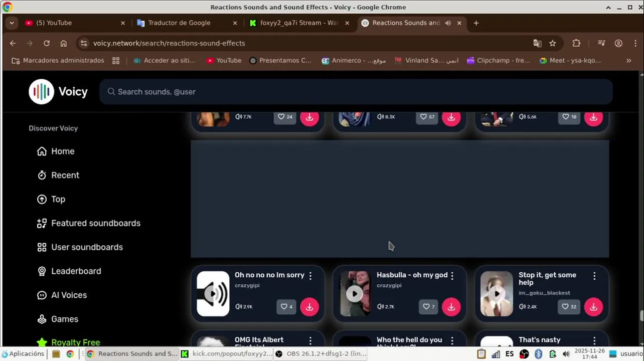Open a new Chrome tab

[x=476, y=23]
